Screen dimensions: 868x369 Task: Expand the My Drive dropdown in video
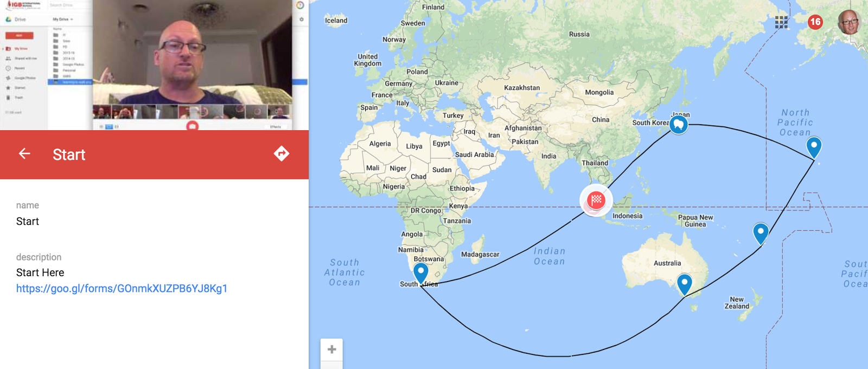(x=63, y=19)
